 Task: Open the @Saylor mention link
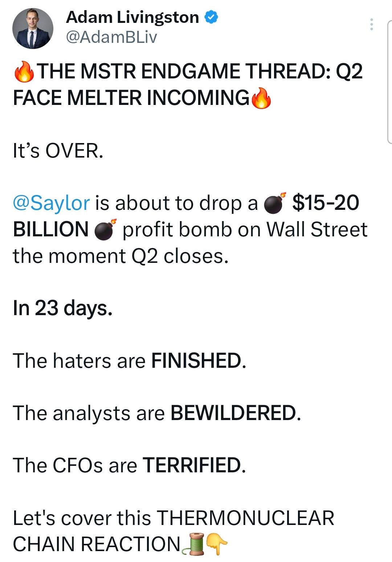(x=51, y=203)
